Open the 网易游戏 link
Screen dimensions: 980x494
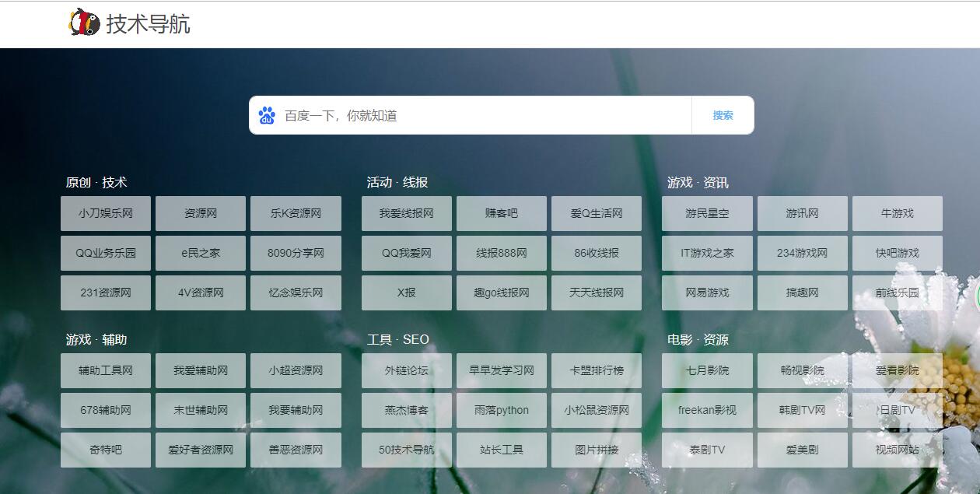point(707,293)
